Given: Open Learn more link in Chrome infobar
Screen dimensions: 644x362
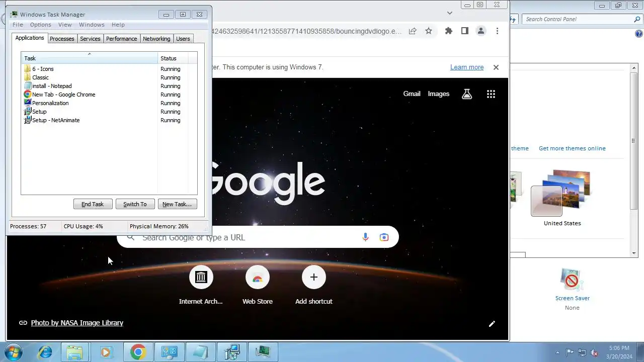Looking at the screenshot, I should pyautogui.click(x=467, y=67).
